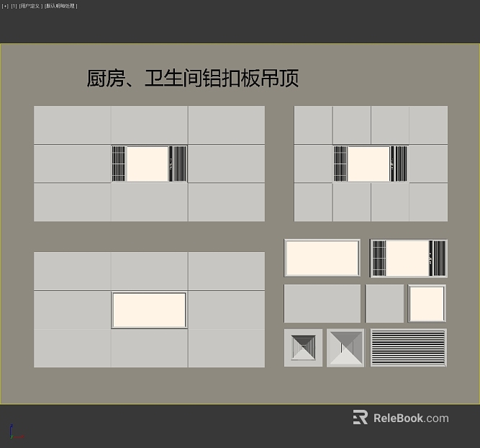Open the 默认明暗处理 shading viewport menu
The height and width of the screenshot is (448, 480).
click(61, 6)
